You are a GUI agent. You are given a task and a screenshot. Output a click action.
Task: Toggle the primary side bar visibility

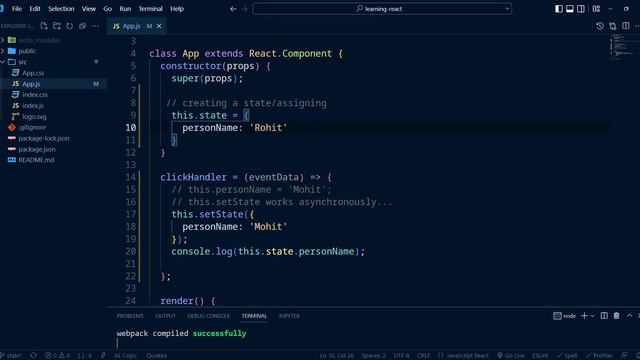tap(559, 9)
